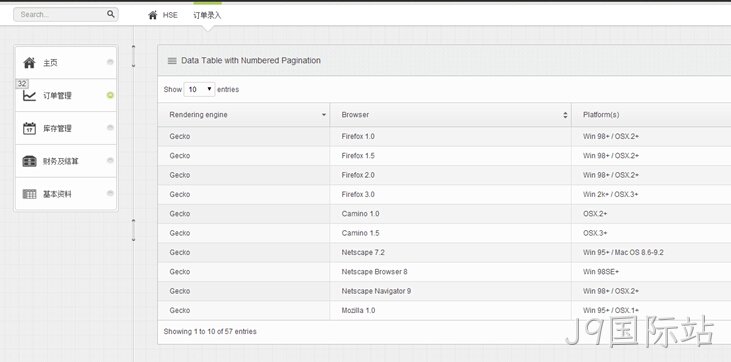Click the Netscape Browser 8 cell
The width and height of the screenshot is (731, 362).
(450, 272)
